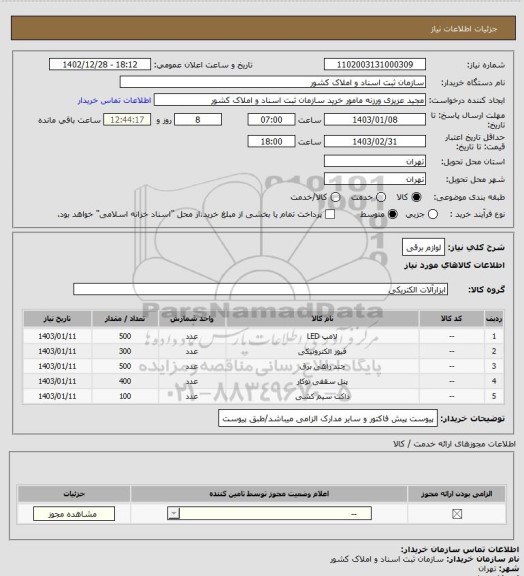Click the تاریخ نیاز column header
Image resolution: width=524 pixels, height=576 pixels.
coord(57,318)
